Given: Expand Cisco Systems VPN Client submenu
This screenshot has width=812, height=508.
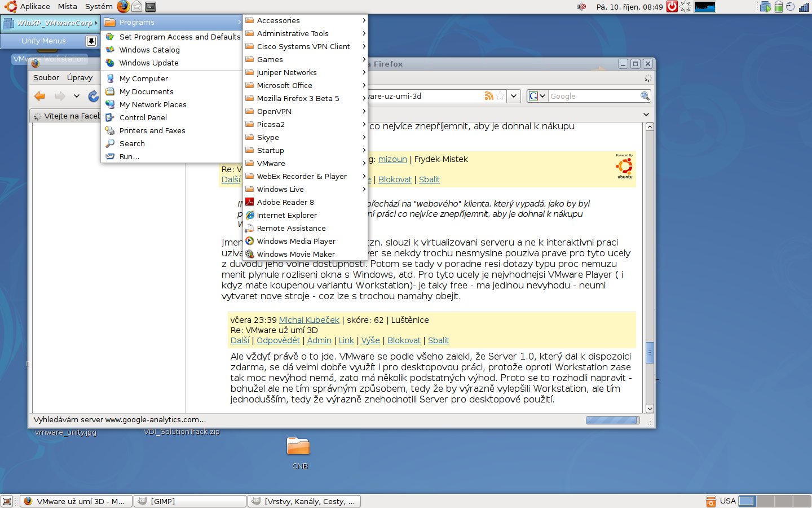Looking at the screenshot, I should click(305, 46).
